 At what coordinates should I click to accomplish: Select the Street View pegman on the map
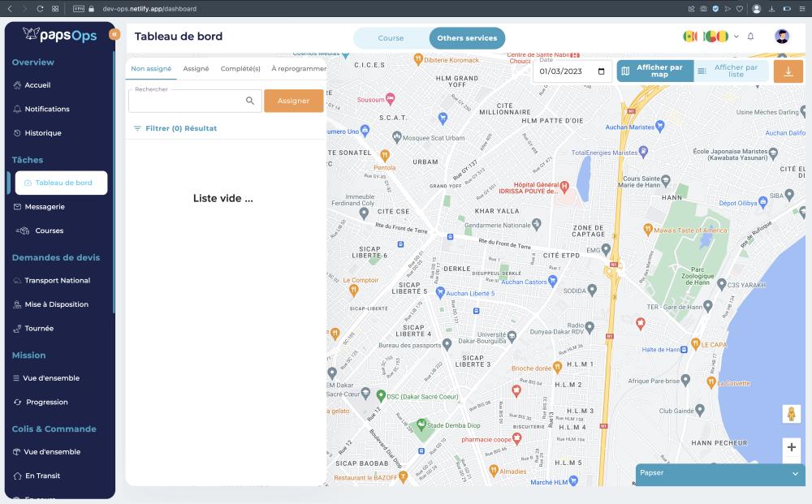point(791,414)
